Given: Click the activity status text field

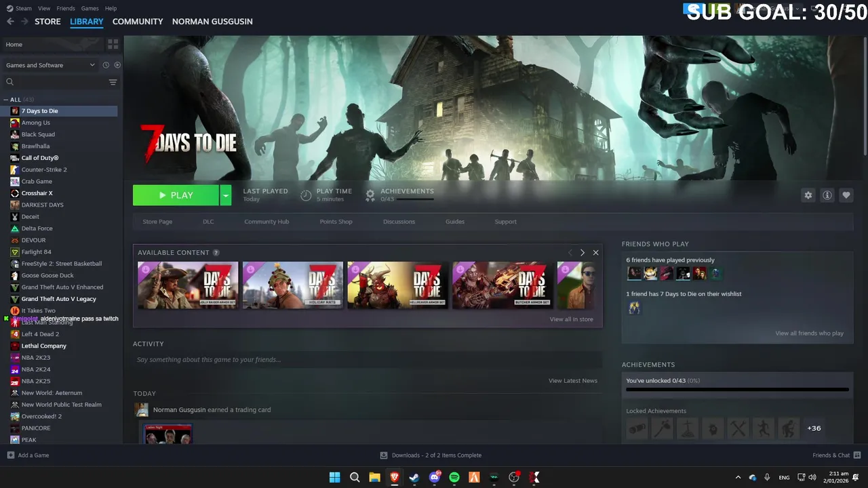Looking at the screenshot, I should click(x=368, y=360).
